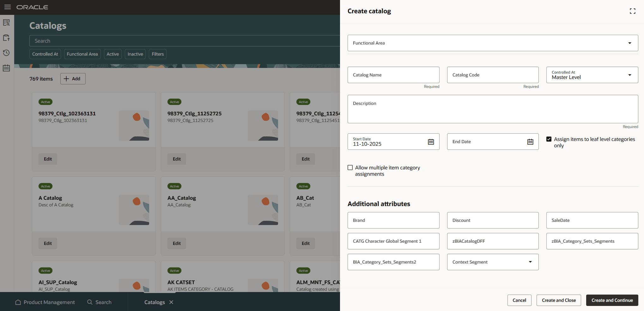Open the End Date calendar picker
Viewport: 644px width, 311px height.
[530, 142]
